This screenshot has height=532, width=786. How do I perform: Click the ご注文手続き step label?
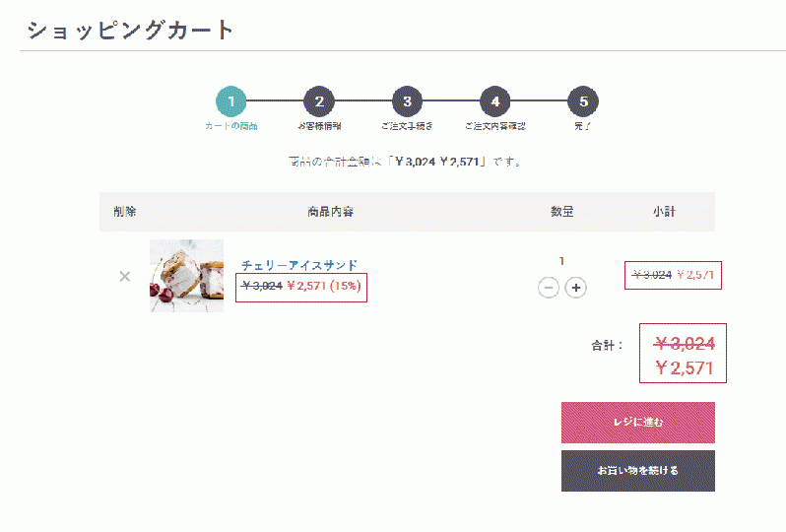point(407,126)
